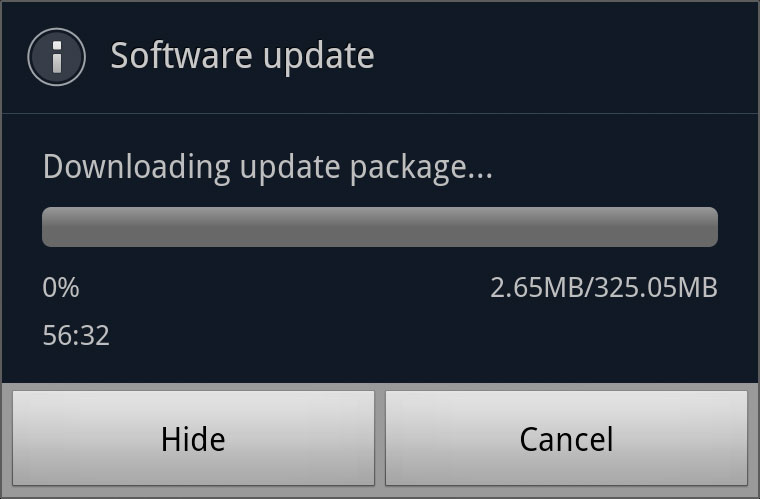Click the Downloading update package message
This screenshot has height=499, width=760.
268,168
